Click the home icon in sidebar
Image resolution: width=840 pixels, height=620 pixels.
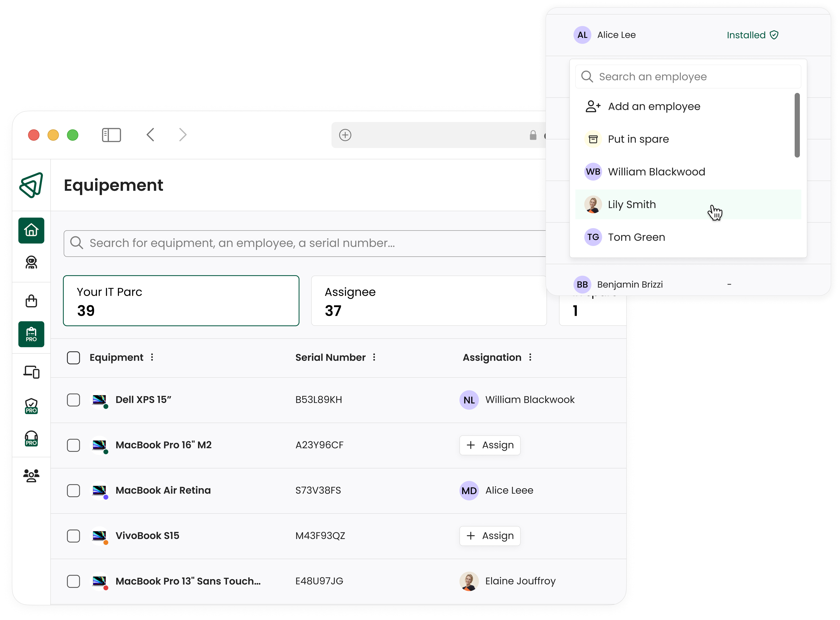(31, 230)
